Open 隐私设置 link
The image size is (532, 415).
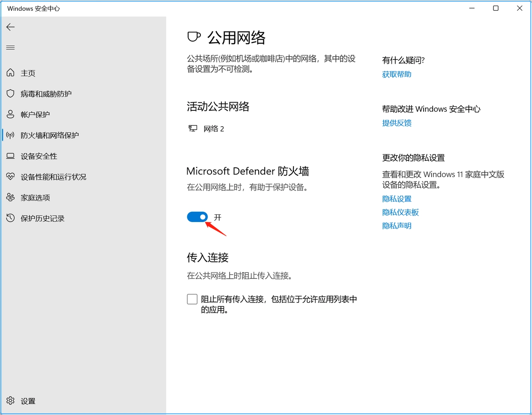397,199
